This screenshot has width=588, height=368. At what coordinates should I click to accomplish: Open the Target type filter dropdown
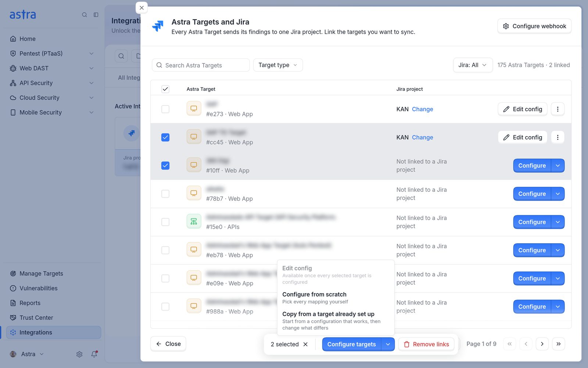pos(278,65)
